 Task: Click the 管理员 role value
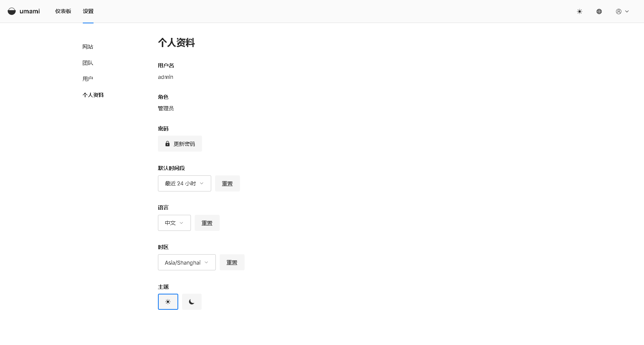pyautogui.click(x=166, y=108)
